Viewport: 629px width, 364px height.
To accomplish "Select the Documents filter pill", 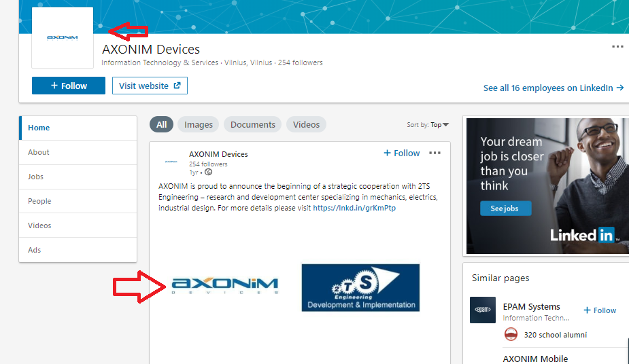I will [252, 125].
